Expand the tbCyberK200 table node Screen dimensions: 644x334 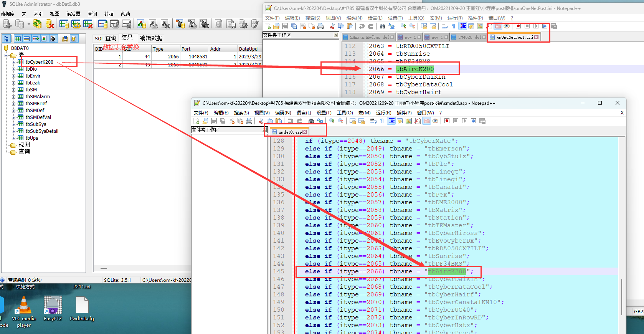14,62
